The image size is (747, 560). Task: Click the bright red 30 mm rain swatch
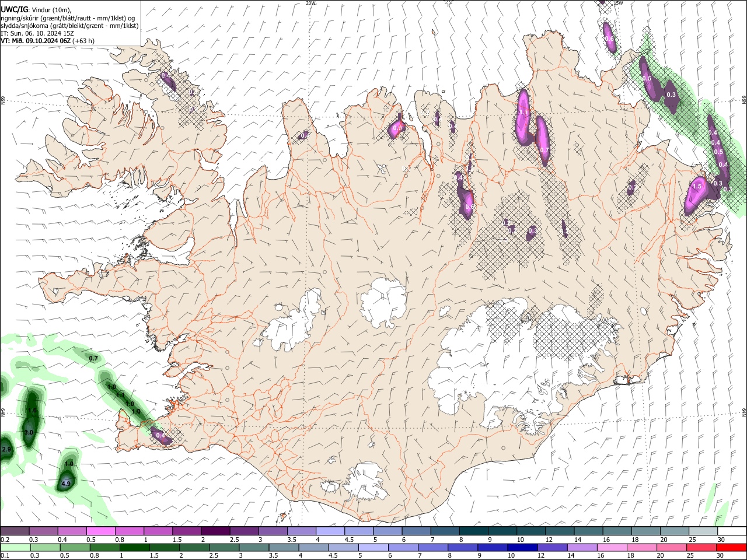[732, 548]
